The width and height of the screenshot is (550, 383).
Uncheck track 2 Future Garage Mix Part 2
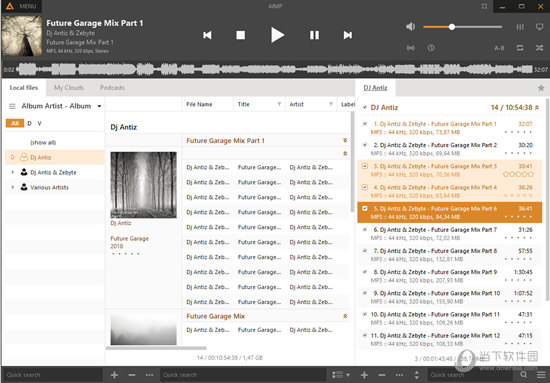click(365, 145)
